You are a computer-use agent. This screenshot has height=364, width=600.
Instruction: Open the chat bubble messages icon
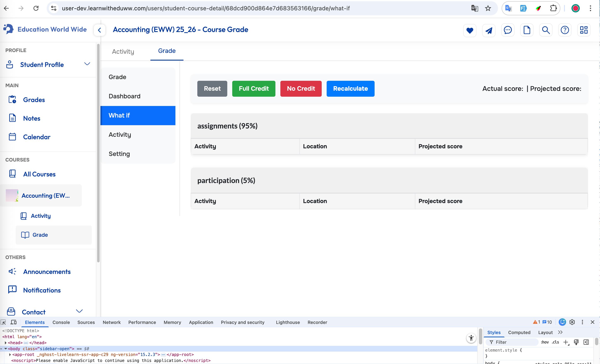(x=508, y=30)
